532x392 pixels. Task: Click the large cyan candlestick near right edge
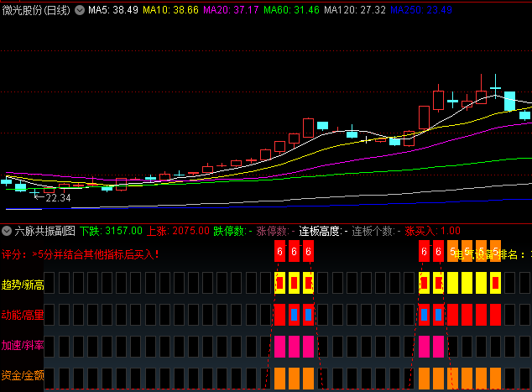pyautogui.click(x=509, y=101)
